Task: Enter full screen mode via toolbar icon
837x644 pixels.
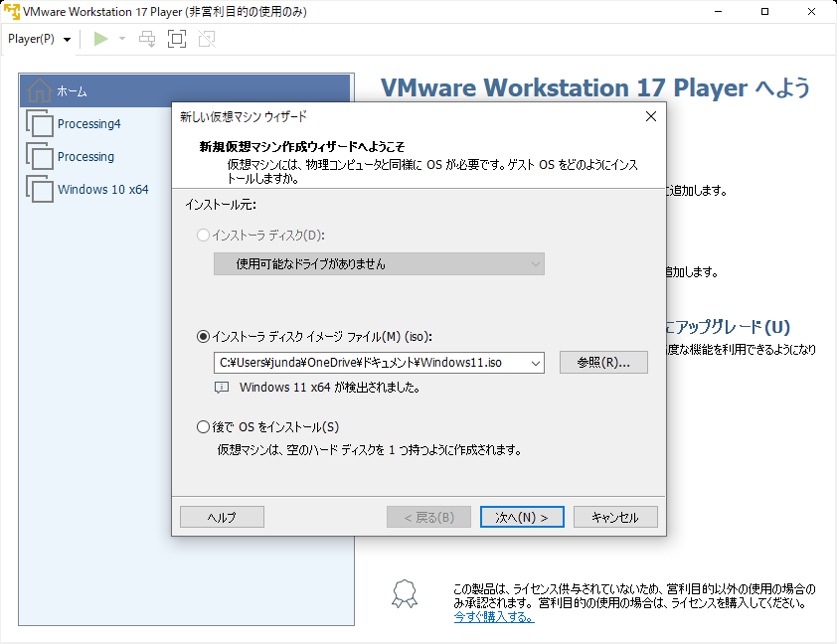Action: (x=177, y=39)
